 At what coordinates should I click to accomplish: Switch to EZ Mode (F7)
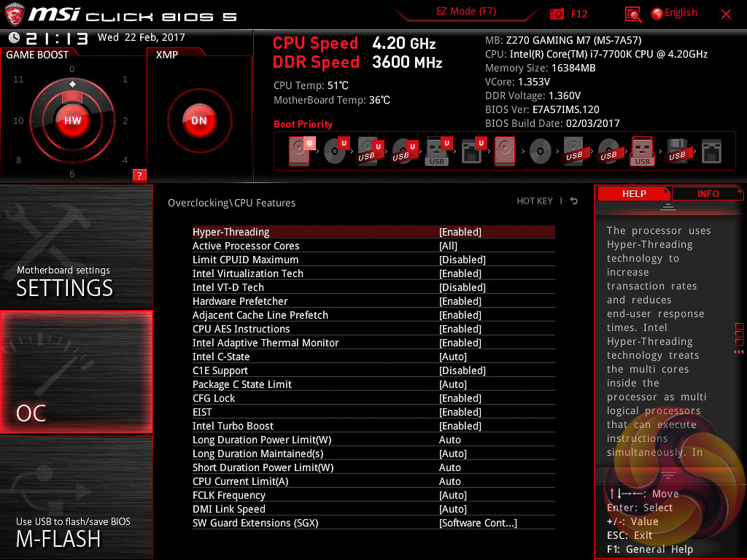[x=466, y=12]
